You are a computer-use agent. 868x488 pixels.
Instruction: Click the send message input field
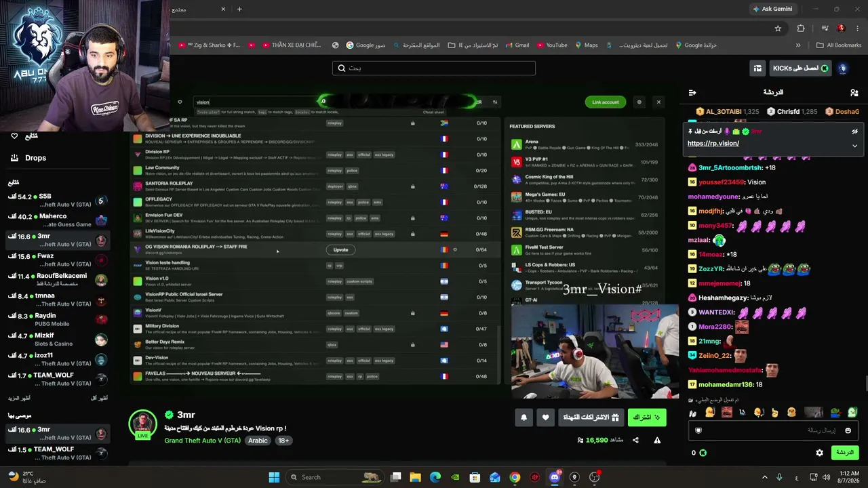(x=773, y=430)
